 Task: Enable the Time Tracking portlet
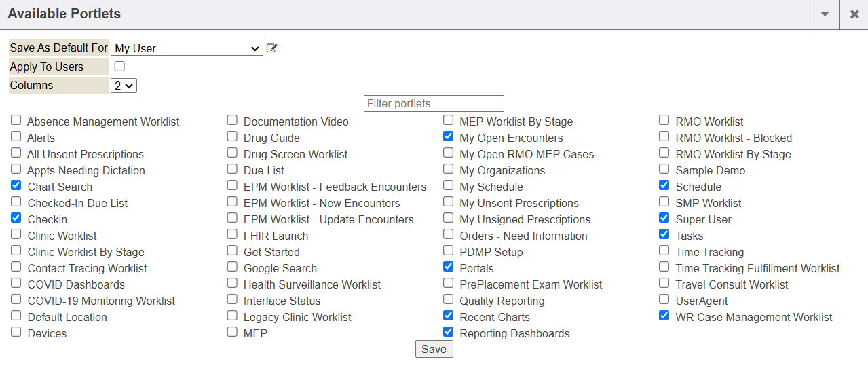click(x=664, y=251)
